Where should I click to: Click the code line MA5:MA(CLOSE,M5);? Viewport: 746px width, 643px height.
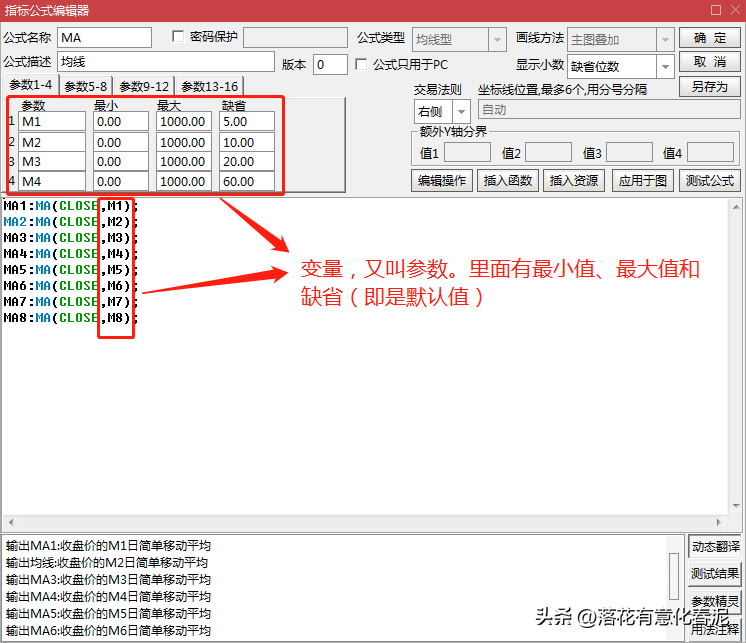tap(70, 270)
